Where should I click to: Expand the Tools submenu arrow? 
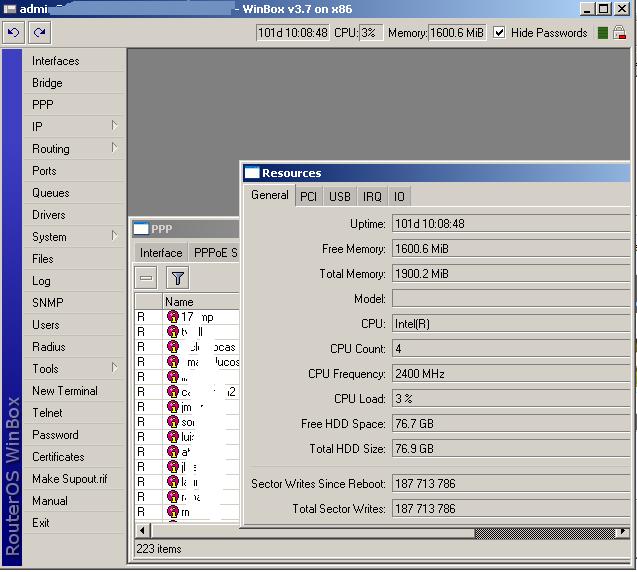(x=115, y=368)
